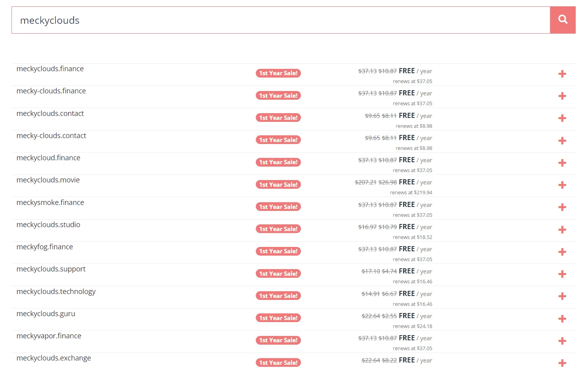Click strikethrough $14.91 price
The image size is (588, 368).
371,294
